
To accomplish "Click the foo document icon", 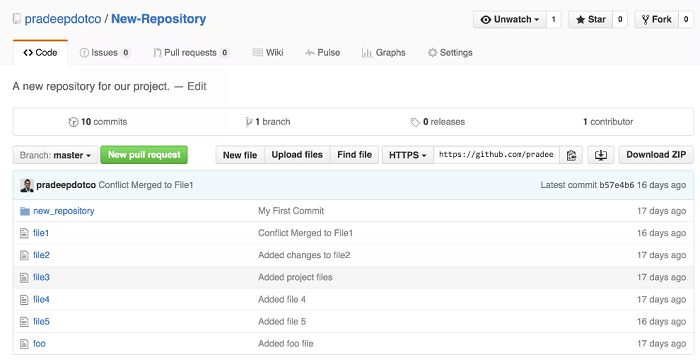I will 25,344.
